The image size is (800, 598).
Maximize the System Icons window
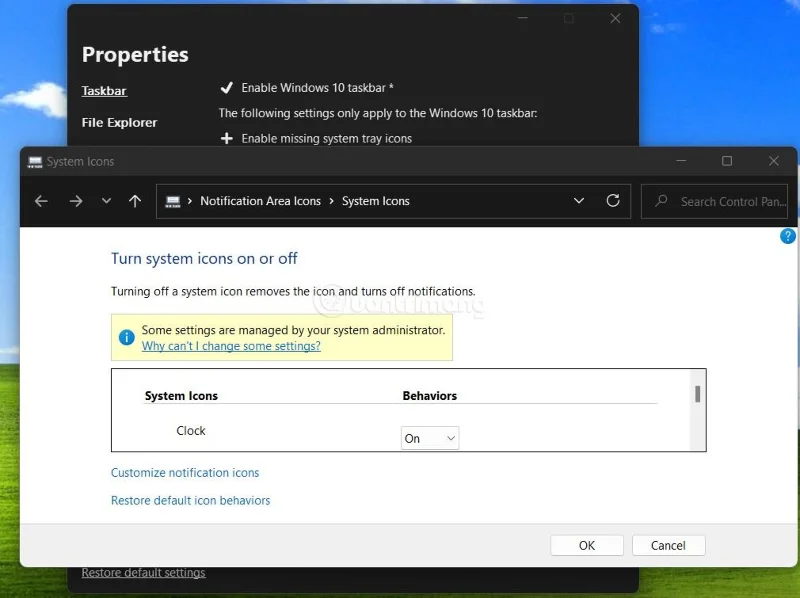727,161
